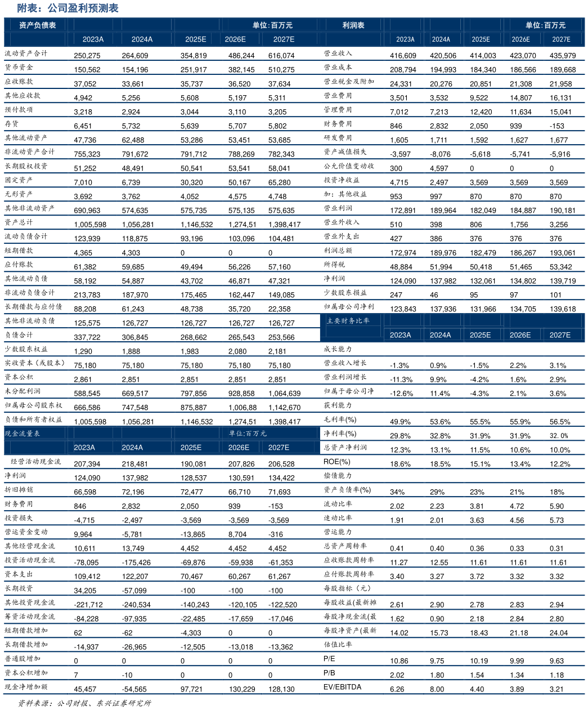Viewport: 588px width, 710px height.
Task: Select the 利润表 table heading
Action: (353, 25)
